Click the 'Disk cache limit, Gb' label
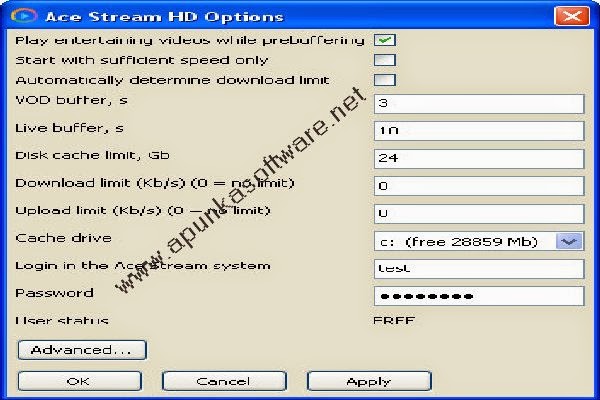Image resolution: width=600 pixels, height=400 pixels. coord(92,155)
